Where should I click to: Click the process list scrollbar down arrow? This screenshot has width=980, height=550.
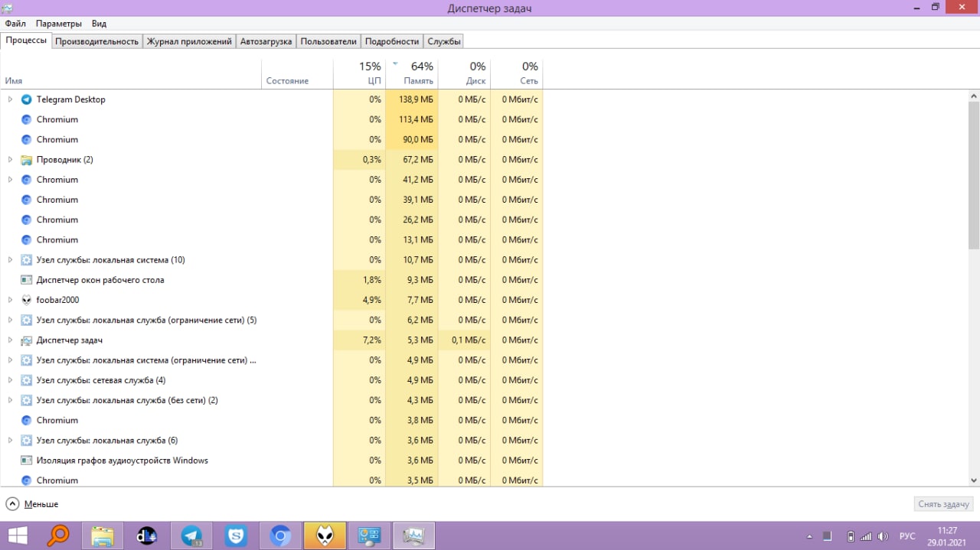974,480
